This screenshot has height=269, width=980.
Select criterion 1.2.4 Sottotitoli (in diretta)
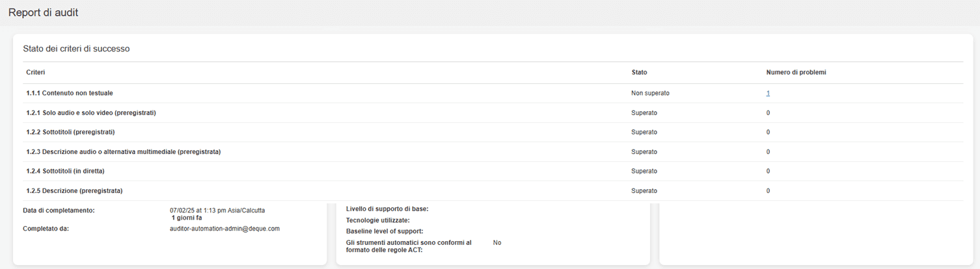click(66, 172)
